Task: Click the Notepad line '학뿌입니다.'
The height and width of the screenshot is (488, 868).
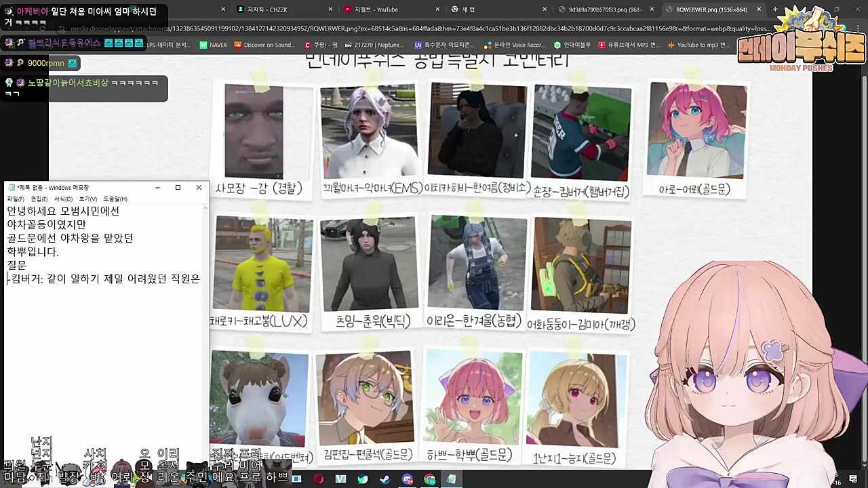Action: click(33, 251)
